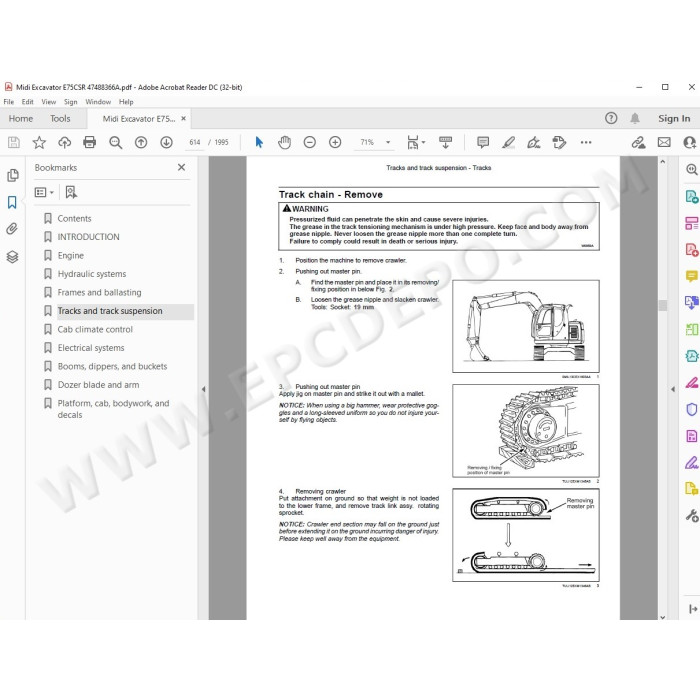Click the find current bookmark icon

coord(71,192)
